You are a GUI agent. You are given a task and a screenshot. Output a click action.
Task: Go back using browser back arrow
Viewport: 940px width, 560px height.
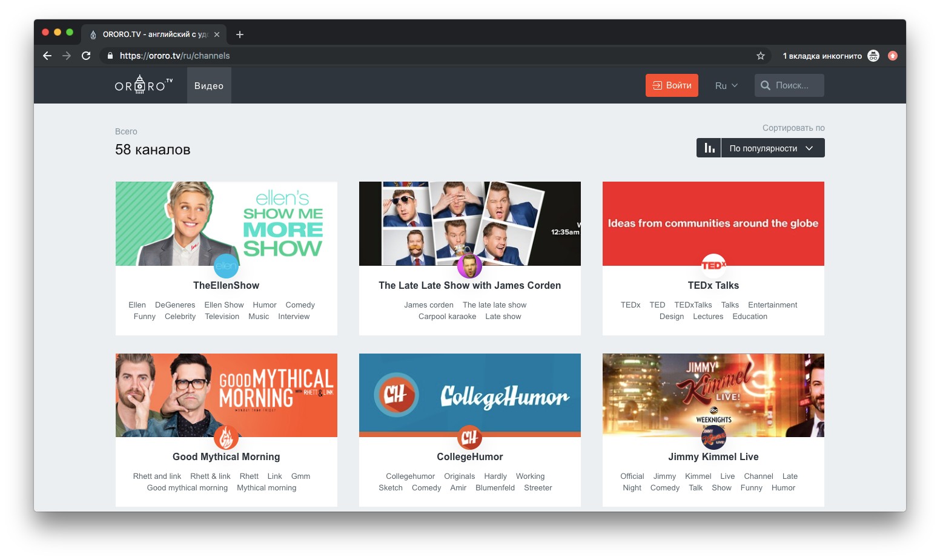point(47,56)
